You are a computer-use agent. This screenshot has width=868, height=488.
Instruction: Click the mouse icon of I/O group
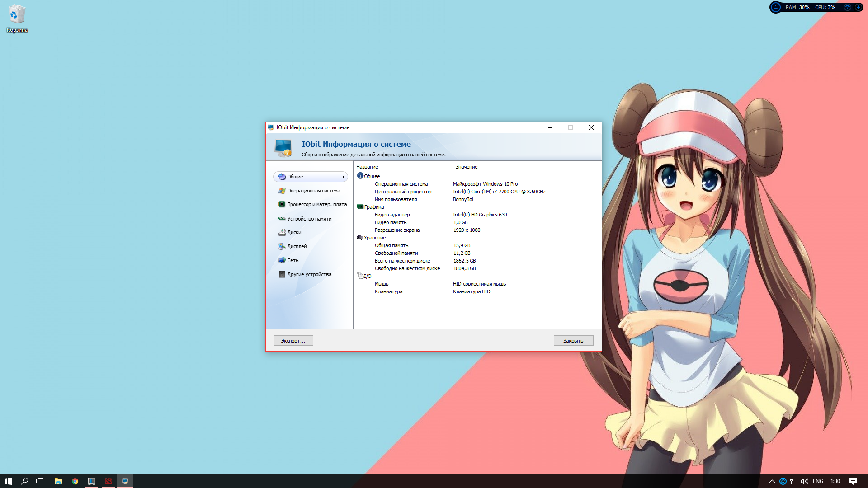coord(360,276)
